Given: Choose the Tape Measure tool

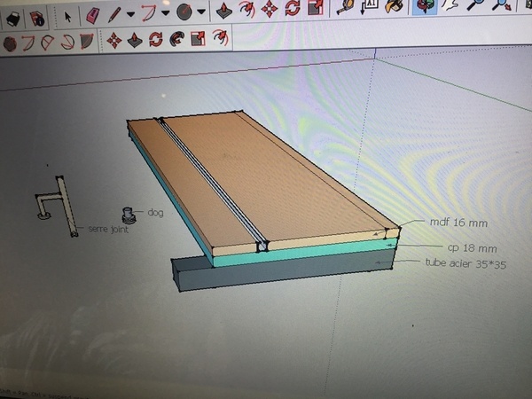Looking at the screenshot, I should 345,9.
